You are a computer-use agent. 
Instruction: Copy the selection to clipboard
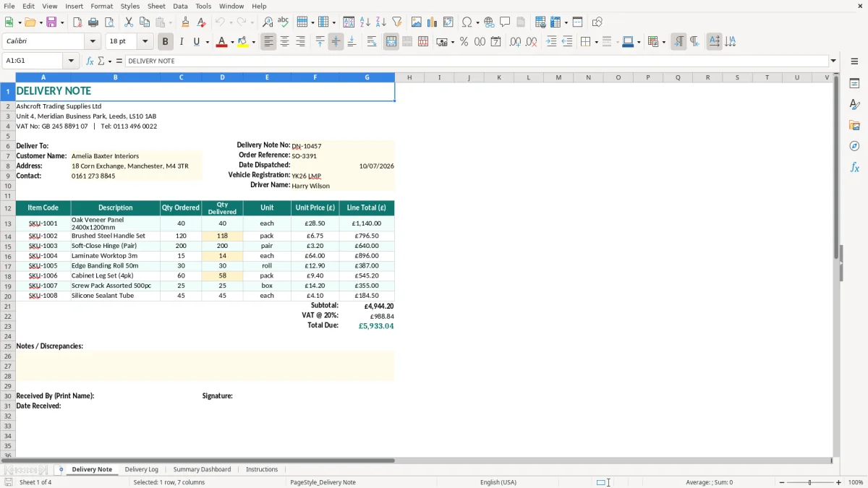[x=145, y=22]
